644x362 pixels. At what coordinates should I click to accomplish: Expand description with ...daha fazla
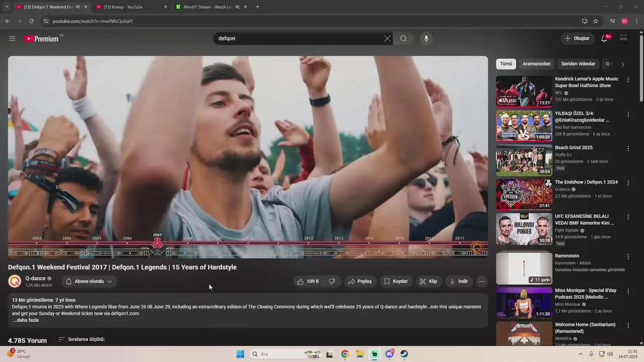[x=26, y=320]
